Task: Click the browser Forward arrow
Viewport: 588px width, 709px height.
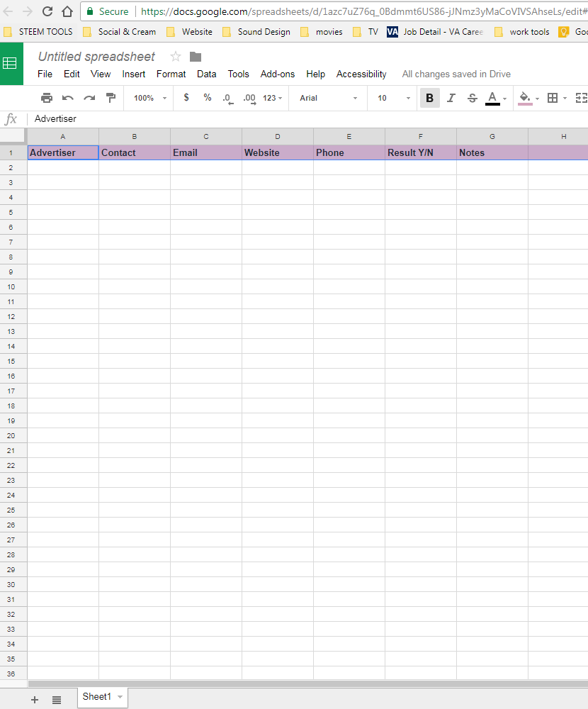Action: click(x=28, y=11)
